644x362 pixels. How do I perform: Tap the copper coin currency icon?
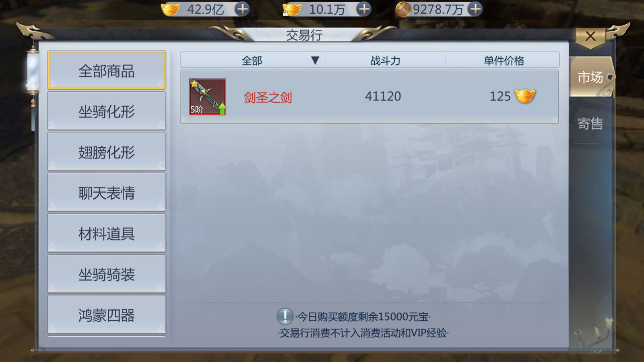tap(403, 9)
